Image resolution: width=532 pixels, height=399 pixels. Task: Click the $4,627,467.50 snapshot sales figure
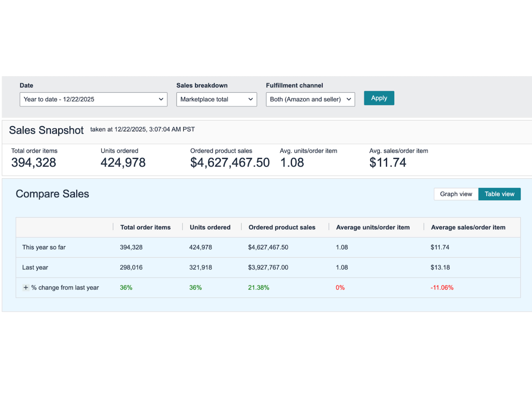tap(230, 163)
